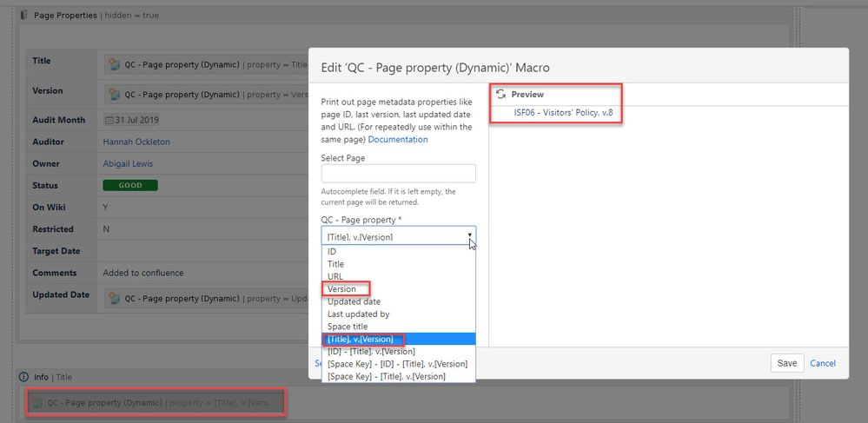This screenshot has width=868, height=423.
Task: Click the Select Page input field
Action: click(399, 174)
